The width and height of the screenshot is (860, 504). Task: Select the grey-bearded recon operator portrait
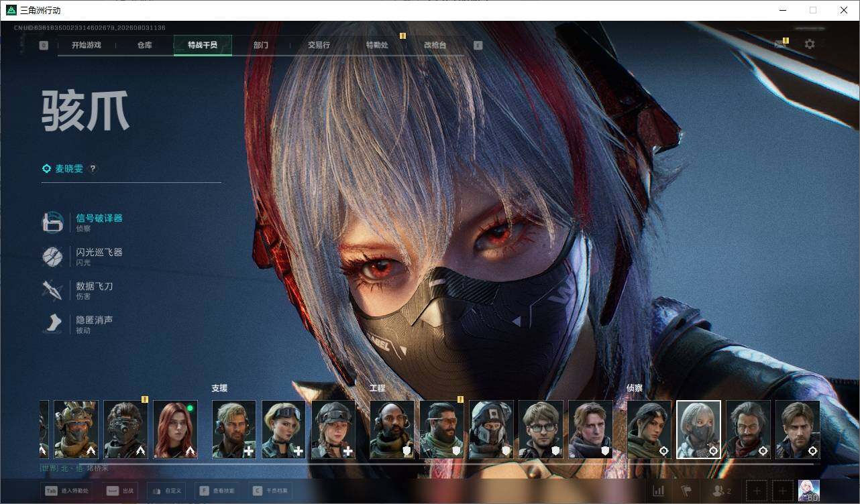(x=748, y=430)
